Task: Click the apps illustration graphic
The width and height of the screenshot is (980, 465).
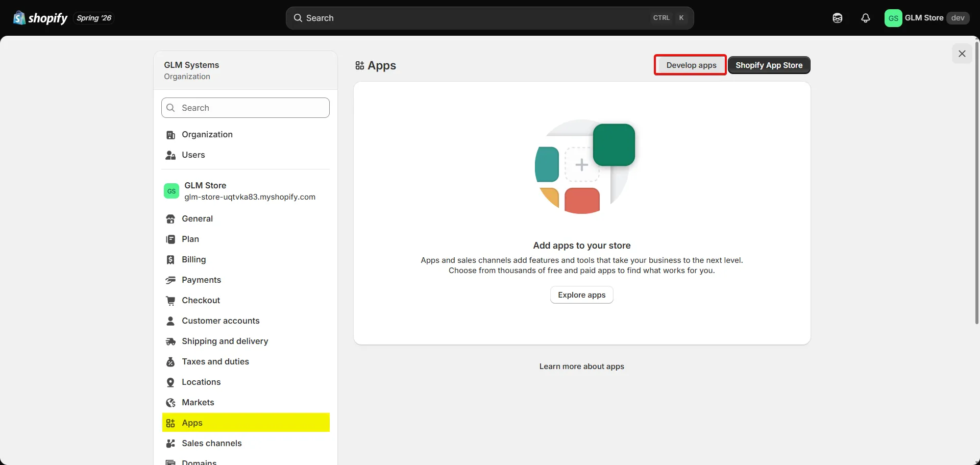Action: click(584, 167)
